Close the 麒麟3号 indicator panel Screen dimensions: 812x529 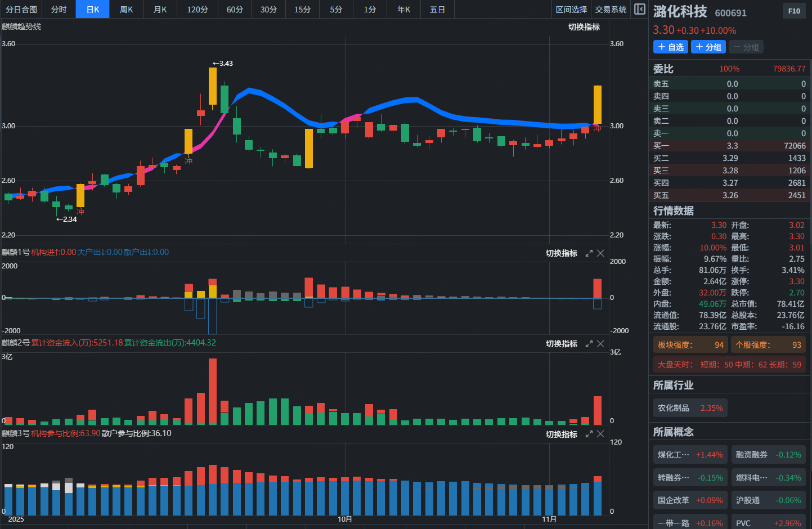[x=600, y=434]
